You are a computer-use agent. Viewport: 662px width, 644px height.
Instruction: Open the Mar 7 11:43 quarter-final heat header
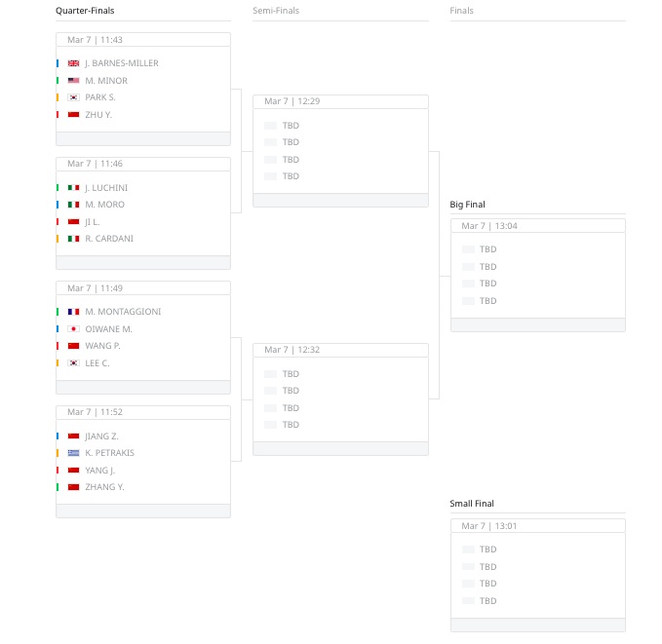143,40
